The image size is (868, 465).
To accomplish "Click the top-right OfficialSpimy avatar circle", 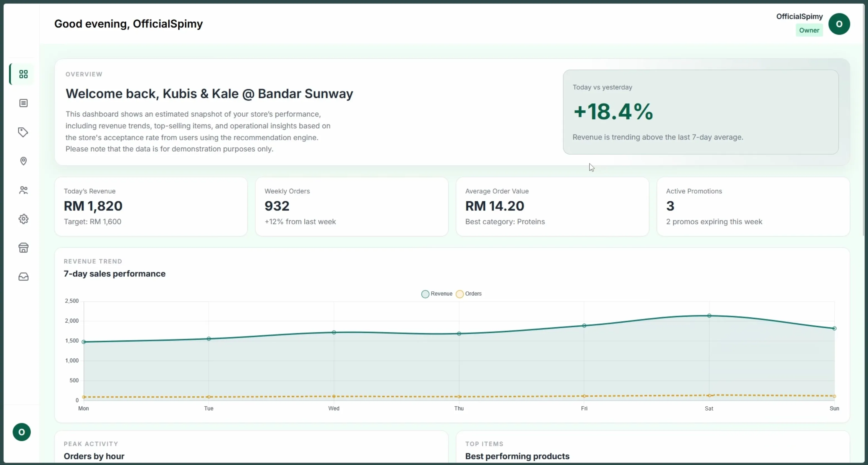I will click(839, 24).
